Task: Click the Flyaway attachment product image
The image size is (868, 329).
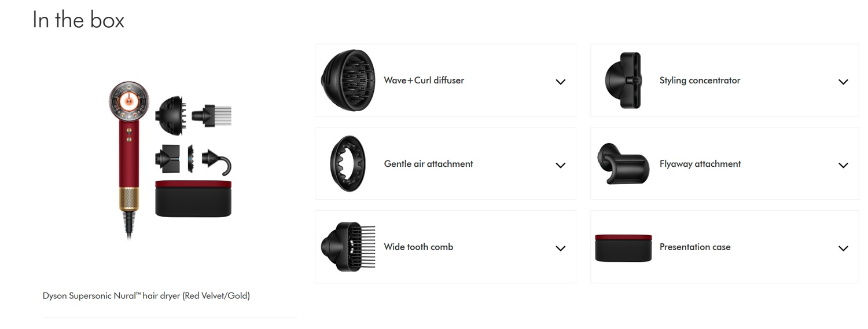Action: pyautogui.click(x=624, y=164)
